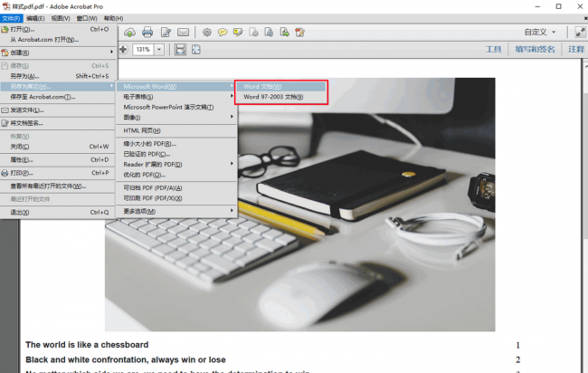The image size is (588, 373).
Task: Click the printer icon beside 打印(P)
Action: coord(5,173)
